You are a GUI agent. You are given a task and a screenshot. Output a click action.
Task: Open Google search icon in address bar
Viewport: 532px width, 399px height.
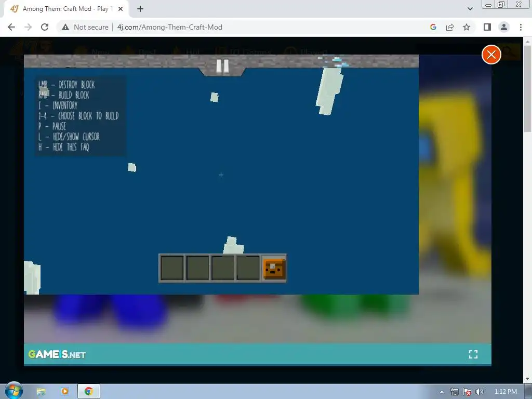[x=433, y=27]
